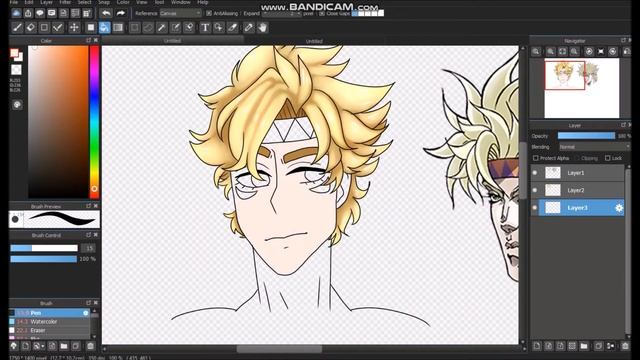Adjust layer Opacity slider

click(586, 136)
